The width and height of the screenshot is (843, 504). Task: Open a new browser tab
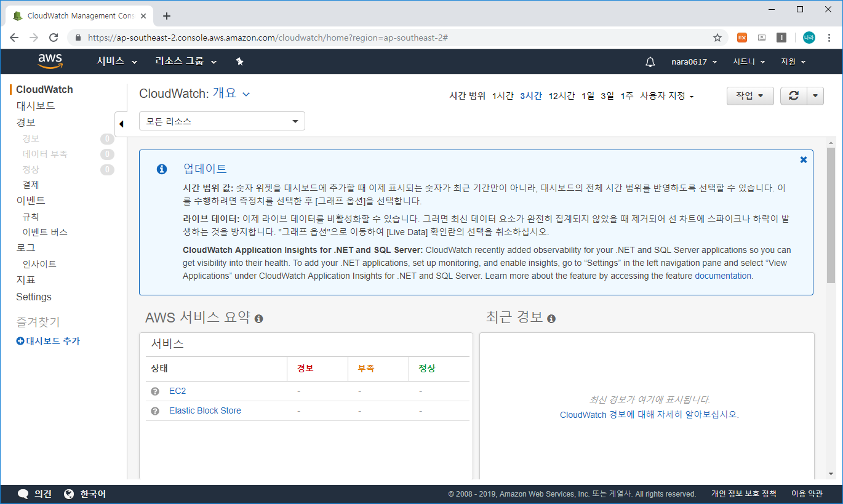click(166, 16)
